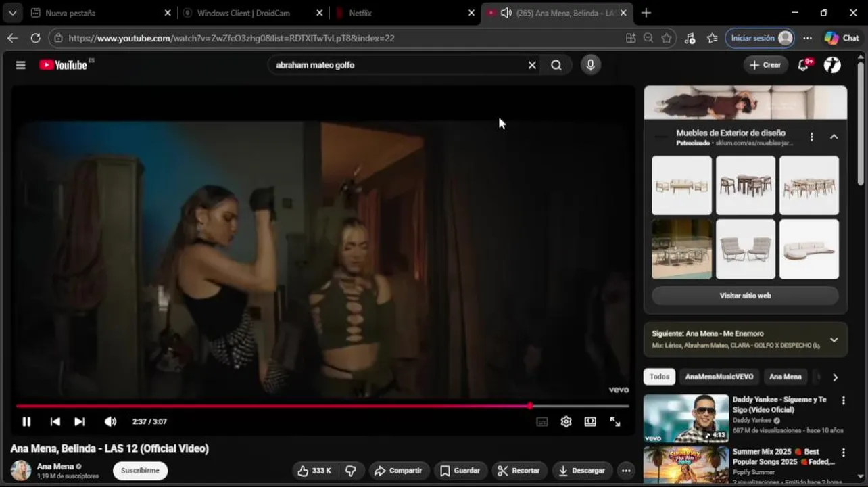Screen dimensions: 868x487
Task: Open the favorites list icon
Action: pyautogui.click(x=712, y=38)
